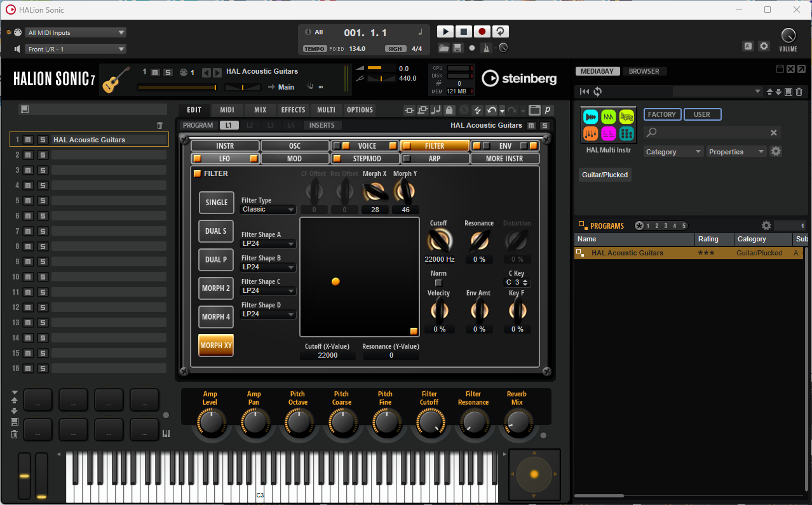Toggle the STEPMOD on/off square

point(337,159)
